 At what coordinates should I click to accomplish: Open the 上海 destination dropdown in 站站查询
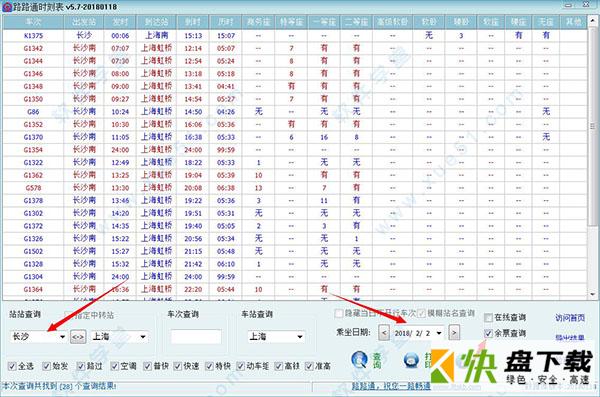143,337
